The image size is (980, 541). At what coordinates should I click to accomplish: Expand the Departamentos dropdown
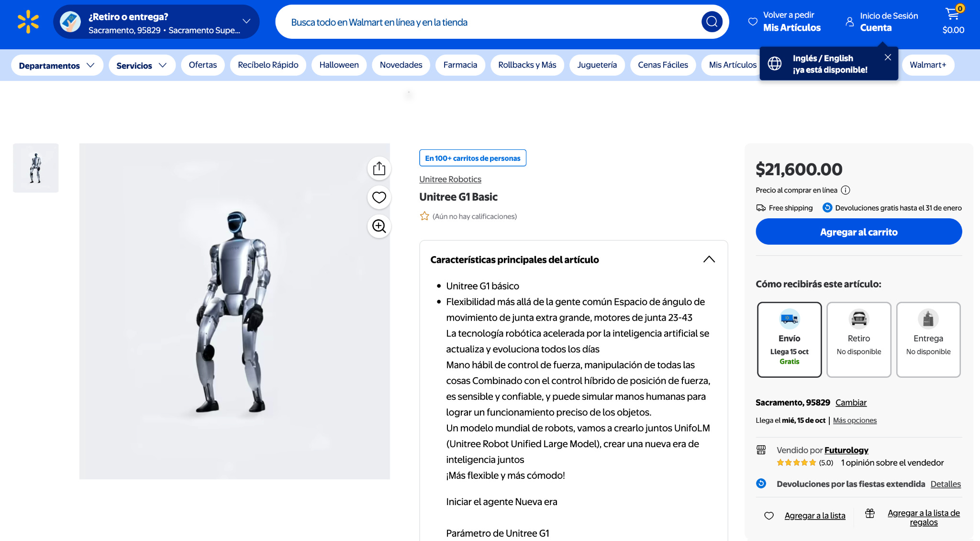pyautogui.click(x=57, y=65)
